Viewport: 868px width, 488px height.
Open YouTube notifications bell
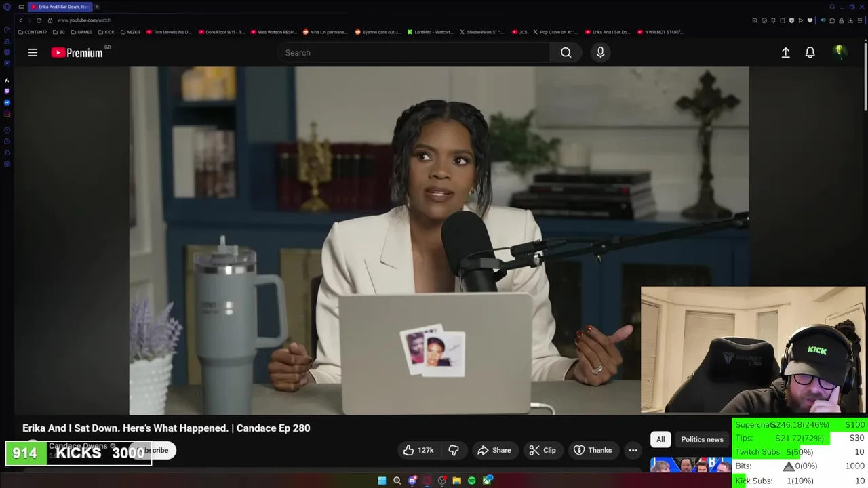pyautogui.click(x=810, y=52)
